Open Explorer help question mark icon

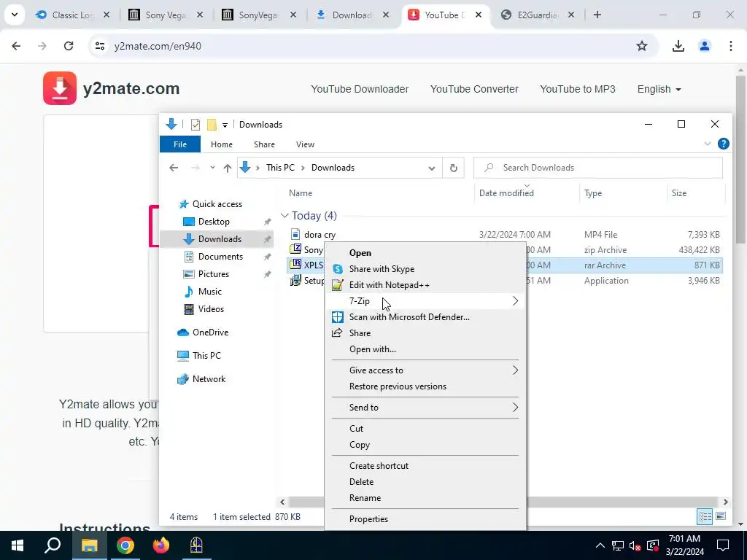(x=723, y=144)
